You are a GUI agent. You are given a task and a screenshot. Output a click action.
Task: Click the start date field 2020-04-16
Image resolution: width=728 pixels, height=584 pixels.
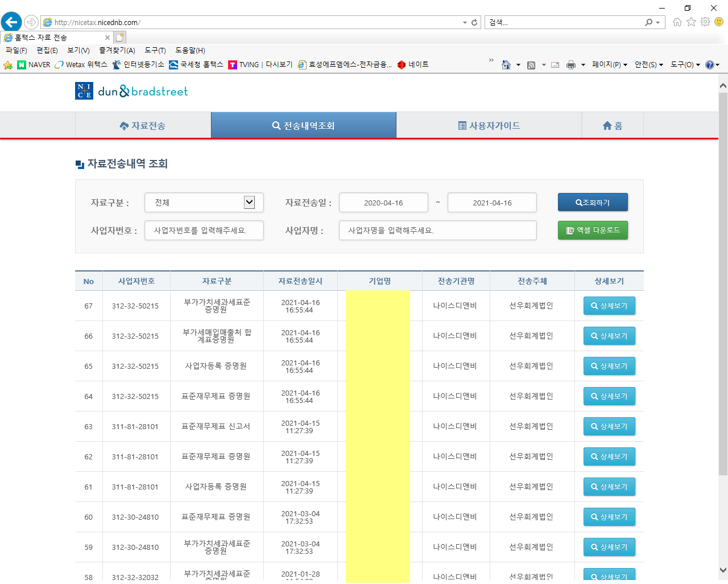coord(383,203)
